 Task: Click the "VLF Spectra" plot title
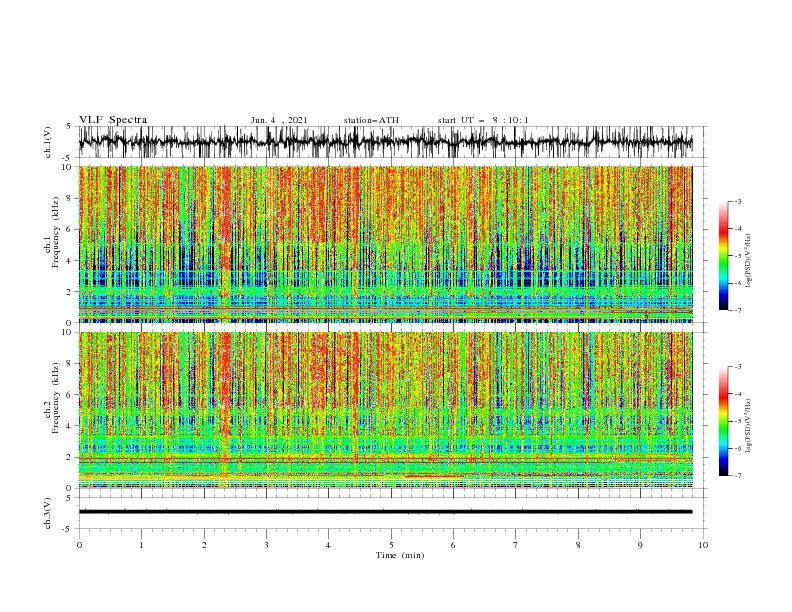113,120
